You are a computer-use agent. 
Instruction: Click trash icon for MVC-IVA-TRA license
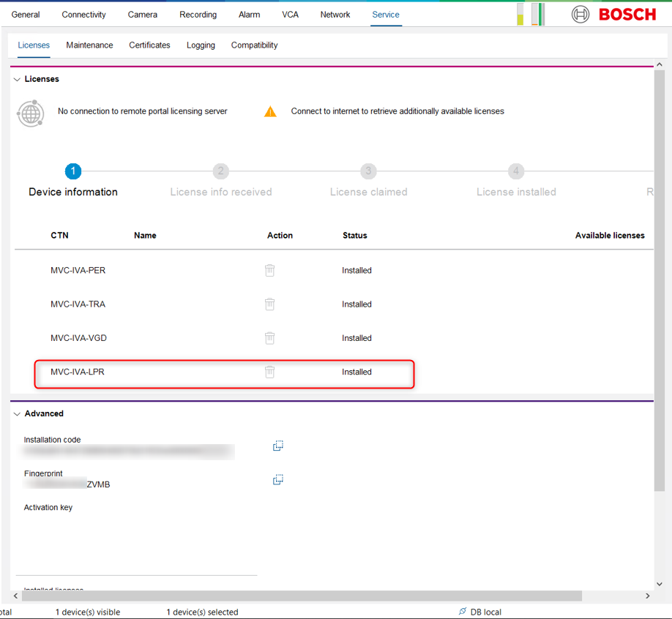tap(269, 304)
